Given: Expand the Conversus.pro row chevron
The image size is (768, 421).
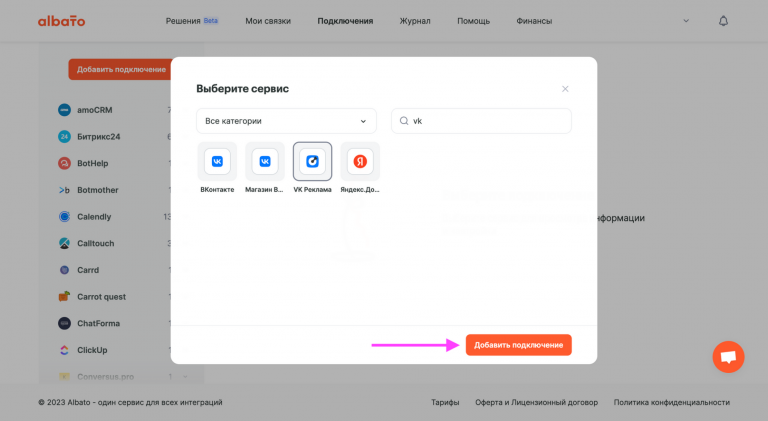Looking at the screenshot, I should 185,376.
